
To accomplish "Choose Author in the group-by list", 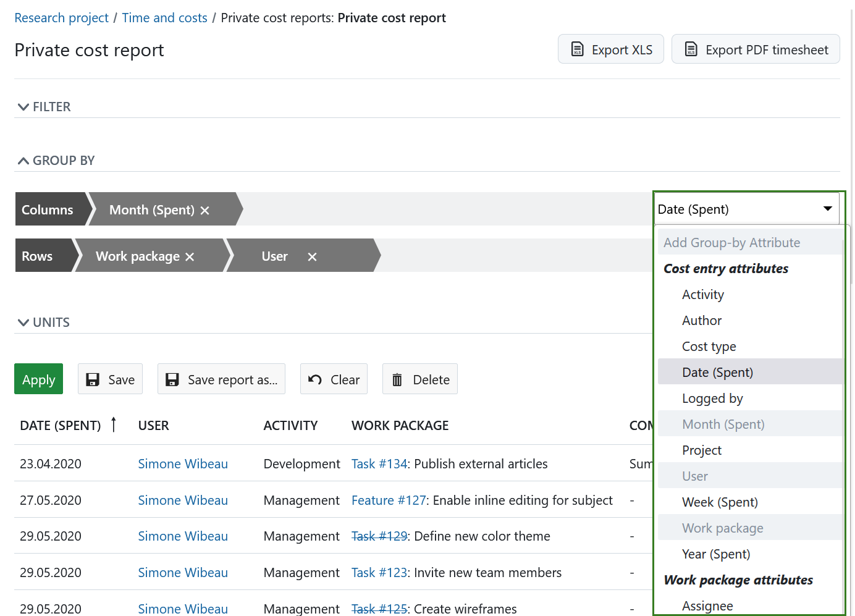I will click(x=702, y=321).
